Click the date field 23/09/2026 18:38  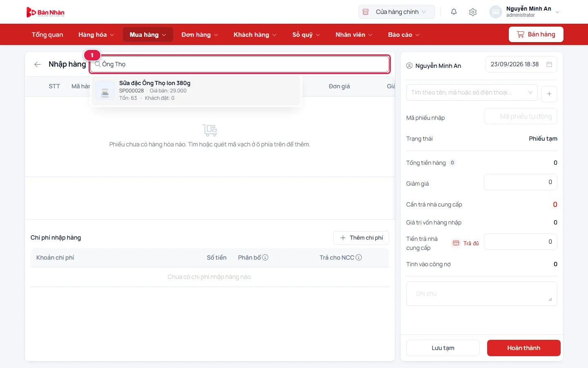coord(521,64)
